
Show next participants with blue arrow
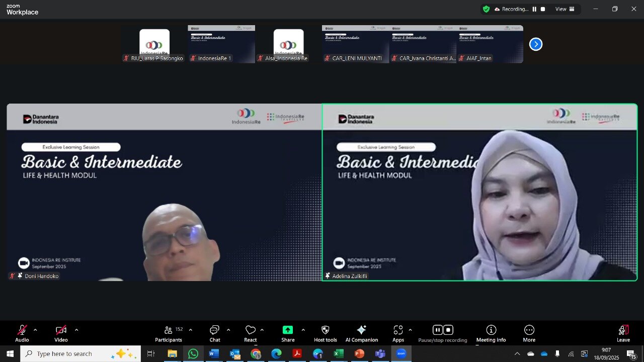[x=536, y=44]
